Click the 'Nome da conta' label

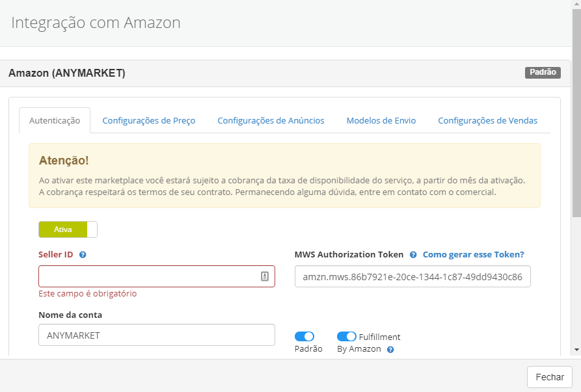point(70,315)
